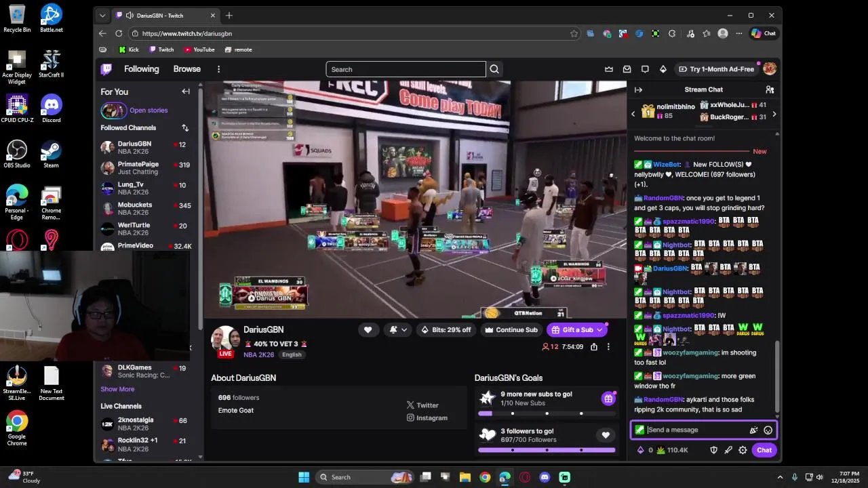The image size is (868, 488).
Task: Open the chat celebration party icon
Action: (753, 430)
